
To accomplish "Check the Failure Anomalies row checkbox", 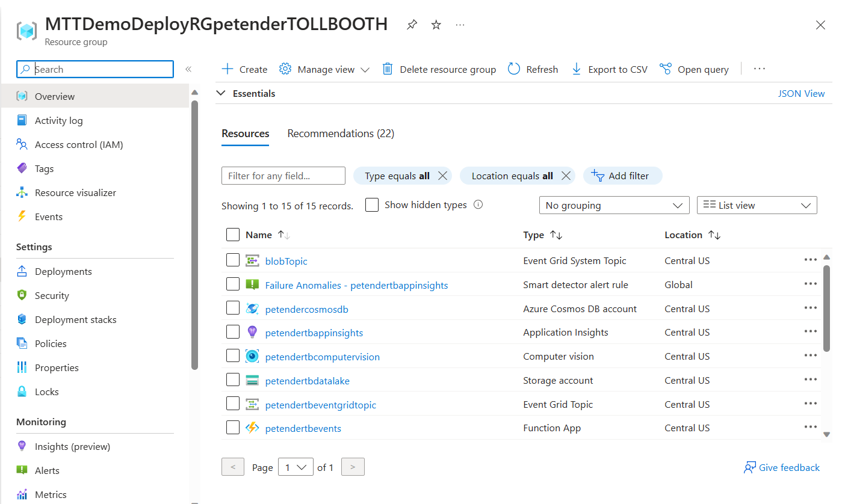I will click(233, 284).
